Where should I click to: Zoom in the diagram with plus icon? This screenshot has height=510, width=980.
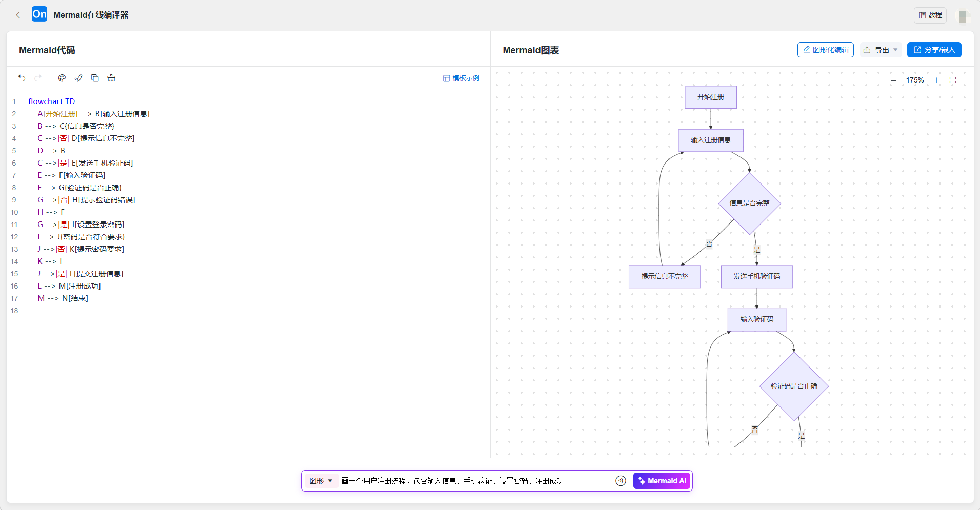936,80
